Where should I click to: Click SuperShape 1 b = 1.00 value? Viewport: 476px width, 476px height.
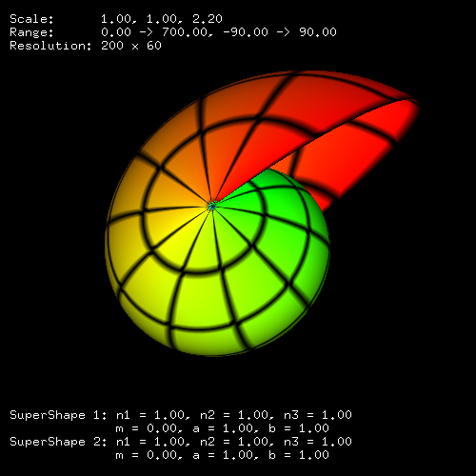299,428
